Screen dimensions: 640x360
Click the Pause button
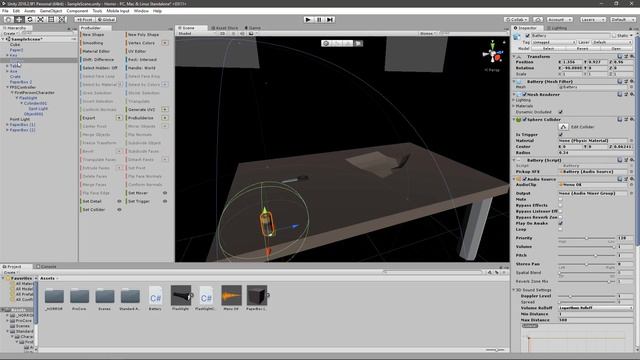point(319,19)
